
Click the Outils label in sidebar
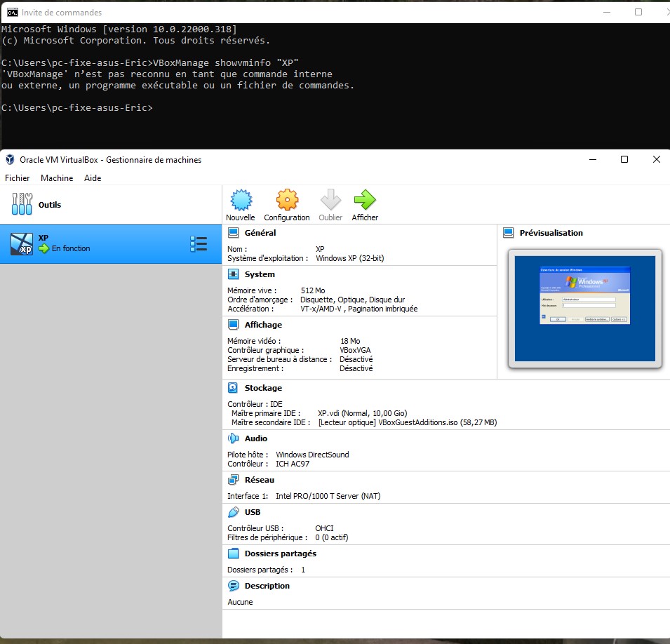tap(50, 205)
